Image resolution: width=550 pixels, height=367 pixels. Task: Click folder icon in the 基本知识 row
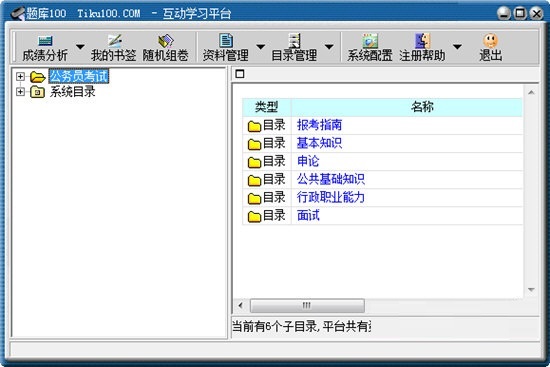(x=254, y=144)
